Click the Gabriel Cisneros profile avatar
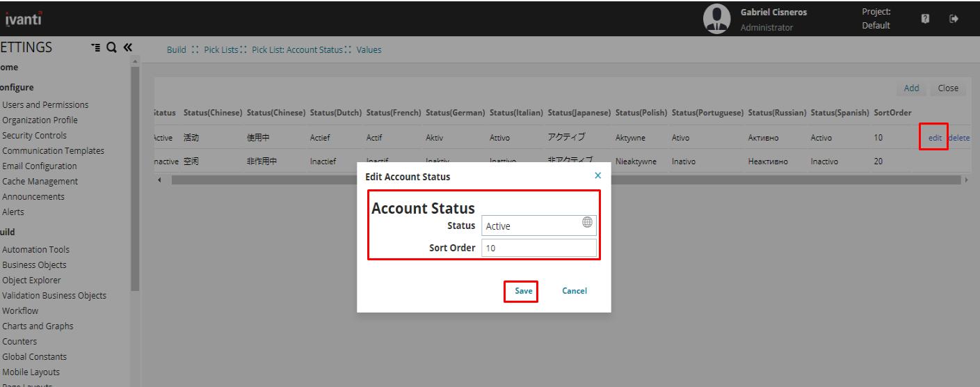Viewport: 980px width, 387px height. coord(716,19)
